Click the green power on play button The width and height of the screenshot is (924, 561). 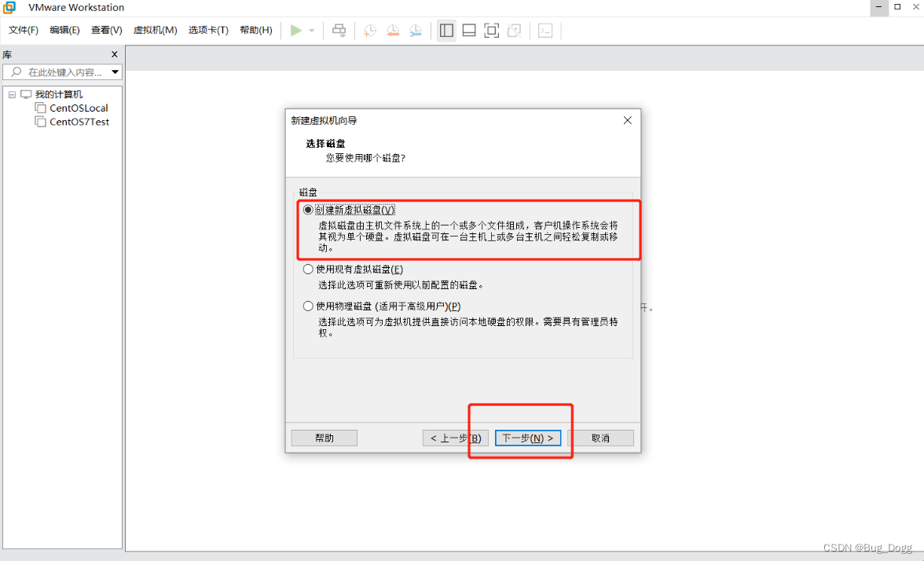pyautogui.click(x=295, y=30)
